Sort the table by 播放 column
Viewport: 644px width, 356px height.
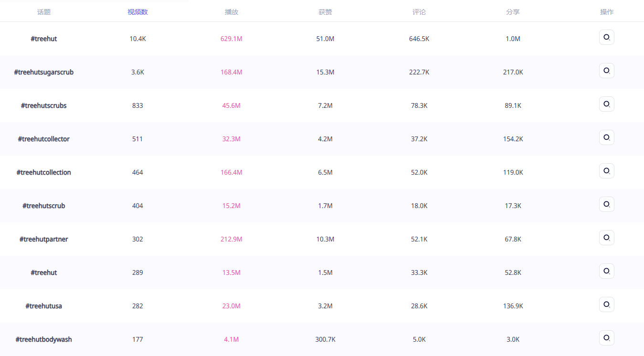click(232, 12)
